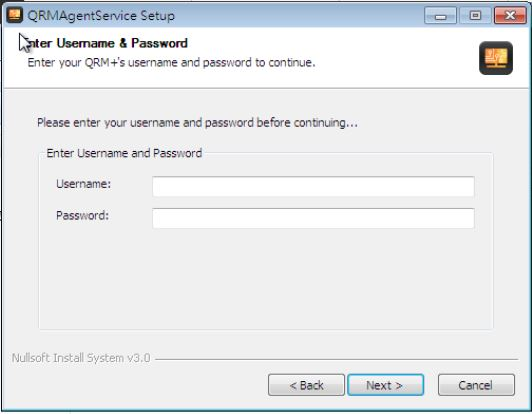
Task: Click the 'Enter Username and Password' group title
Action: point(124,153)
